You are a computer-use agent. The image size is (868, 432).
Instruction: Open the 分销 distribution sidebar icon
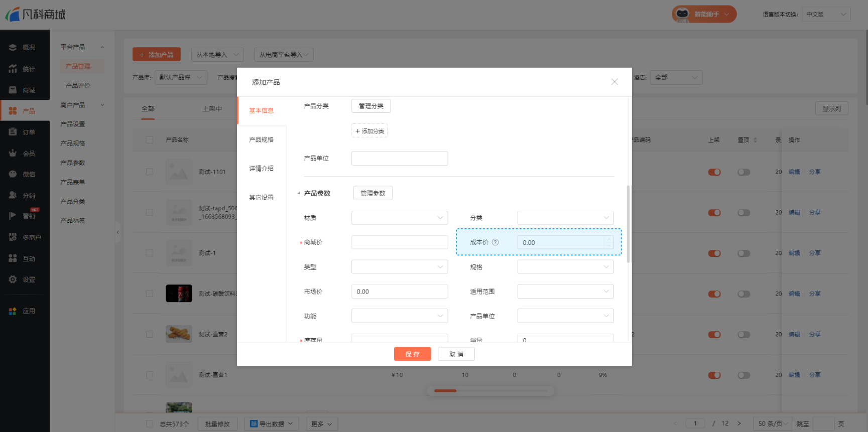click(13, 195)
